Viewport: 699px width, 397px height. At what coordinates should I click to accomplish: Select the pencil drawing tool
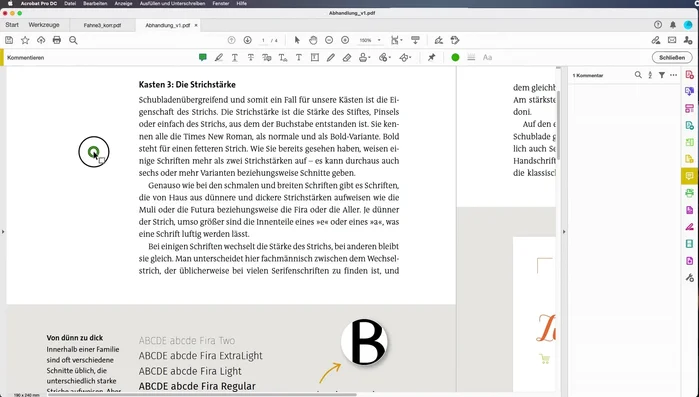(330, 57)
